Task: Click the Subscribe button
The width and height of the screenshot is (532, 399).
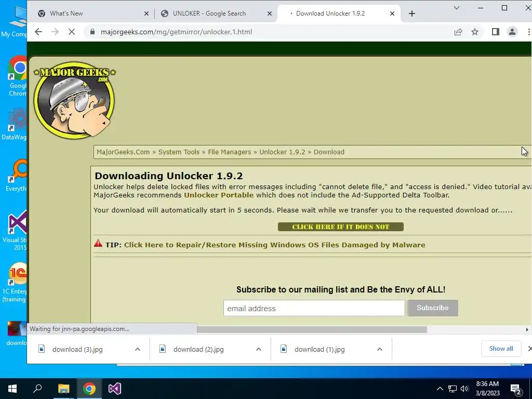Action: coord(433,308)
